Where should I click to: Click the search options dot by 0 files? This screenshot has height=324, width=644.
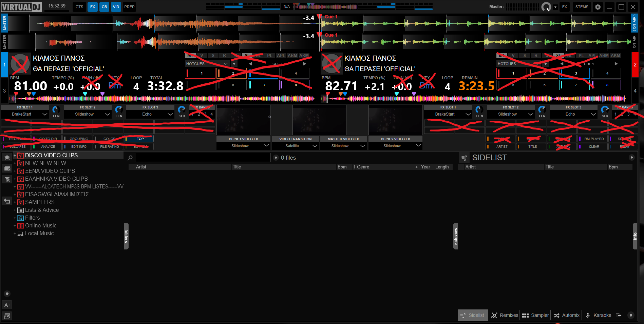click(x=276, y=158)
